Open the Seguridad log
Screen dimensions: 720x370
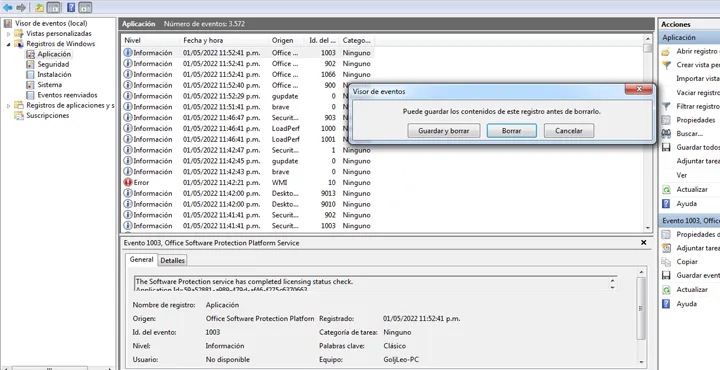(x=53, y=64)
